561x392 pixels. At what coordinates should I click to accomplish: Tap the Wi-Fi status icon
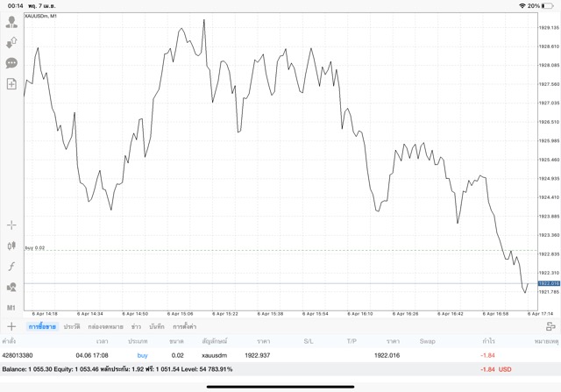[522, 6]
